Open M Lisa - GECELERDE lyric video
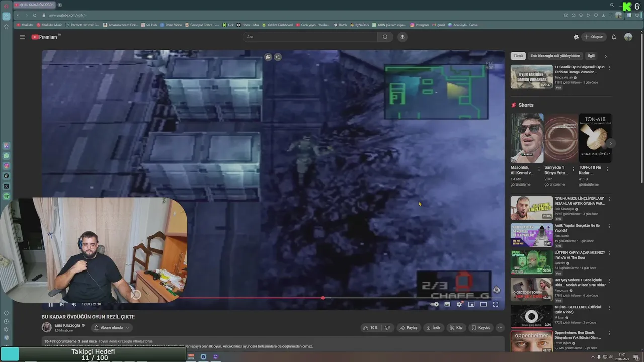The width and height of the screenshot is (644, 362). (x=578, y=309)
